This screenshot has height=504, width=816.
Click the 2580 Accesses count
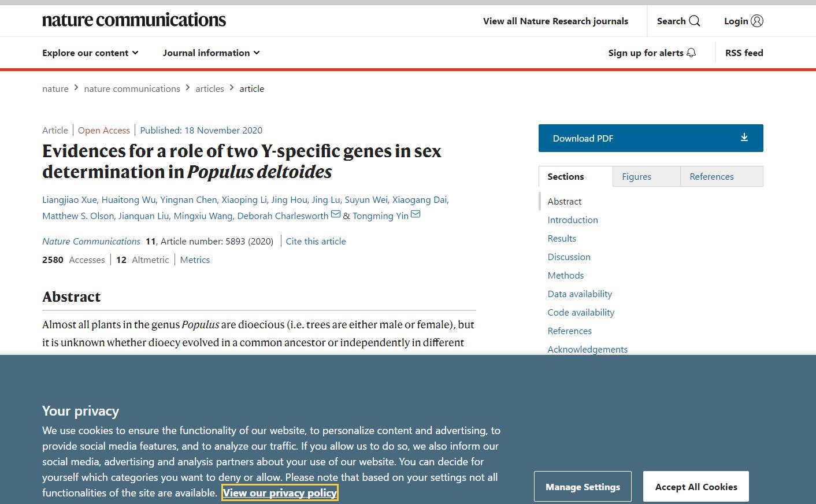73,260
